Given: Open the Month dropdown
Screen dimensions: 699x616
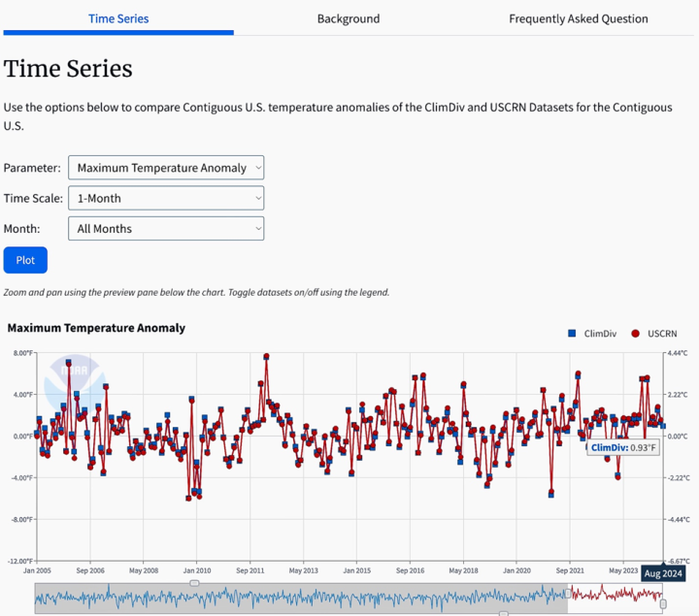Looking at the screenshot, I should click(166, 229).
